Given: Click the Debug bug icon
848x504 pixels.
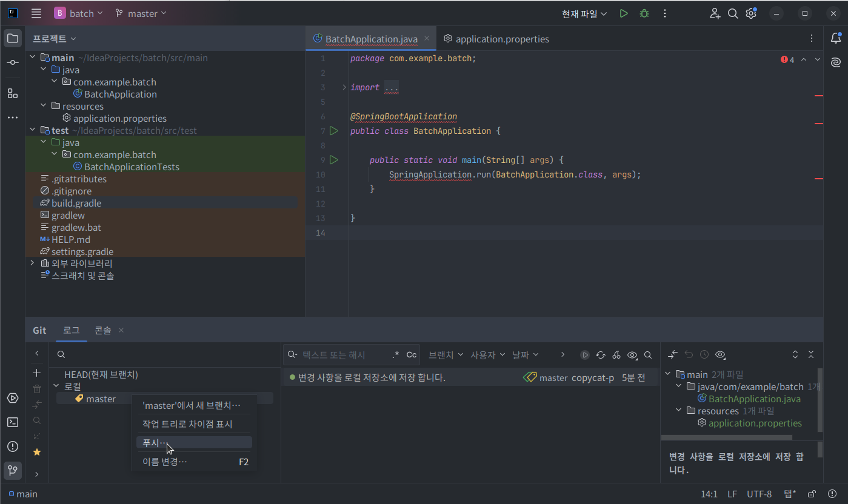Looking at the screenshot, I should click(x=644, y=13).
